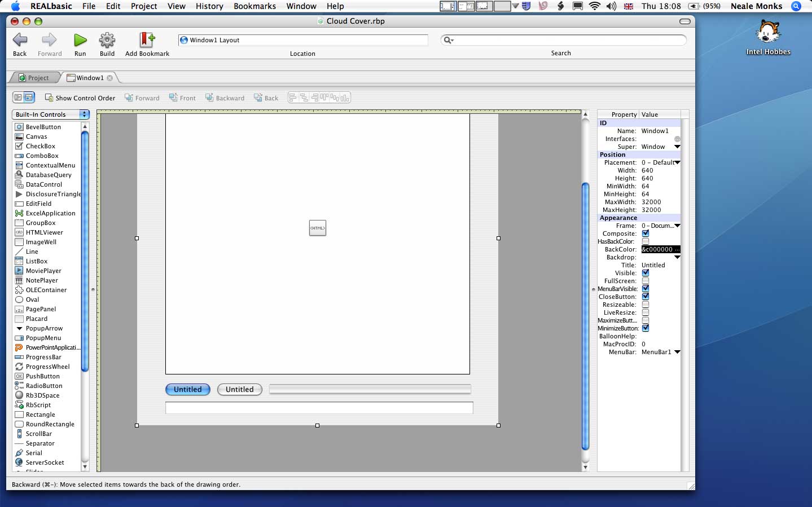This screenshot has height=507, width=812.
Task: Select the MoviePlayer control
Action: point(43,271)
